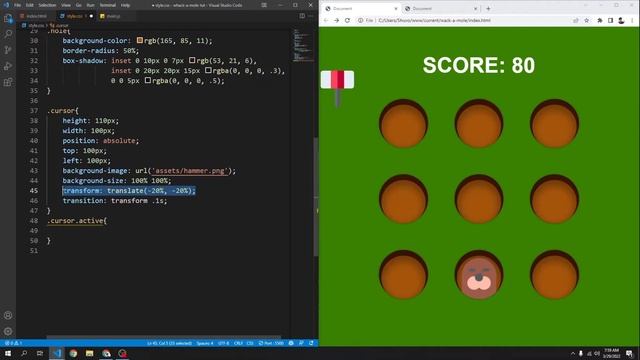The width and height of the screenshot is (640, 360).
Task: Open the Windows Start menu
Action: pos(8,353)
